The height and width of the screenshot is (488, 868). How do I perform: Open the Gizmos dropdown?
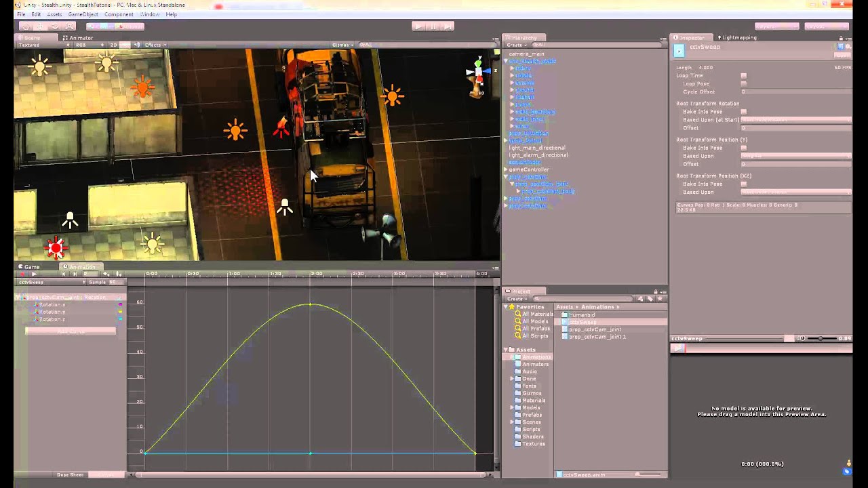point(342,45)
